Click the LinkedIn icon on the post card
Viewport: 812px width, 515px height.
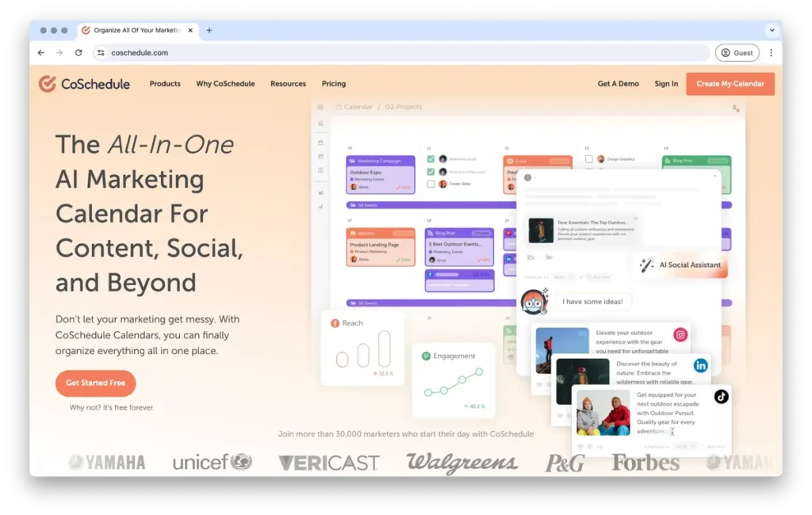701,366
